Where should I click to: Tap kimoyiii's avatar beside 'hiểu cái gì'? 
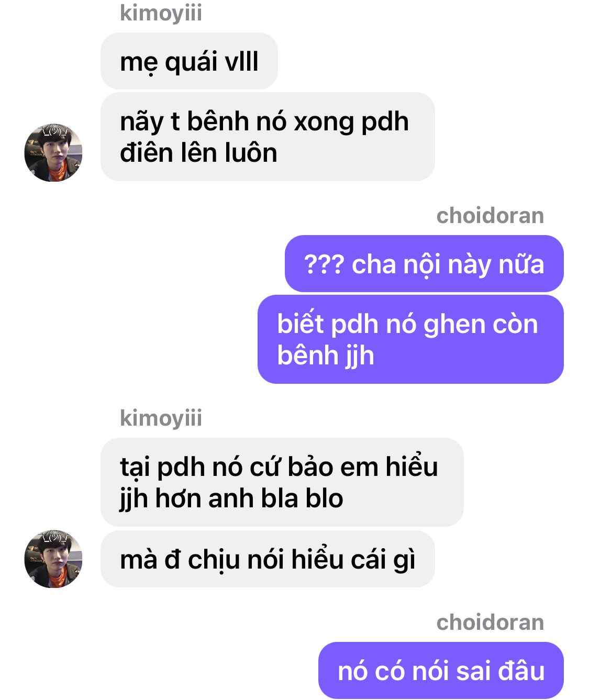(x=53, y=559)
